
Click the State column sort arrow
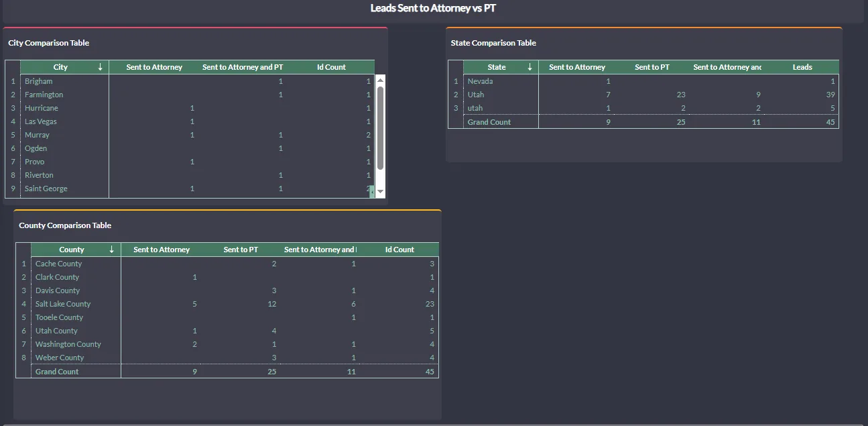point(530,67)
